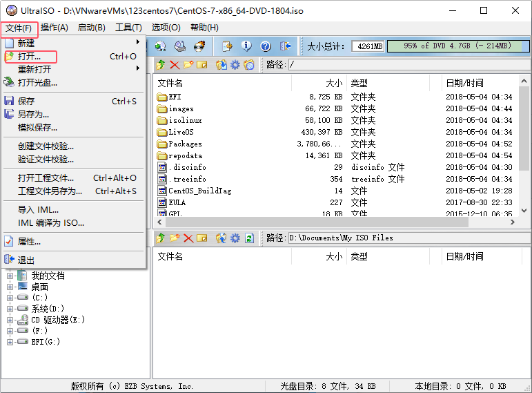Click the gear icon in local panel toolbar
Image resolution: width=532 pixels, height=393 pixels.
(235, 238)
